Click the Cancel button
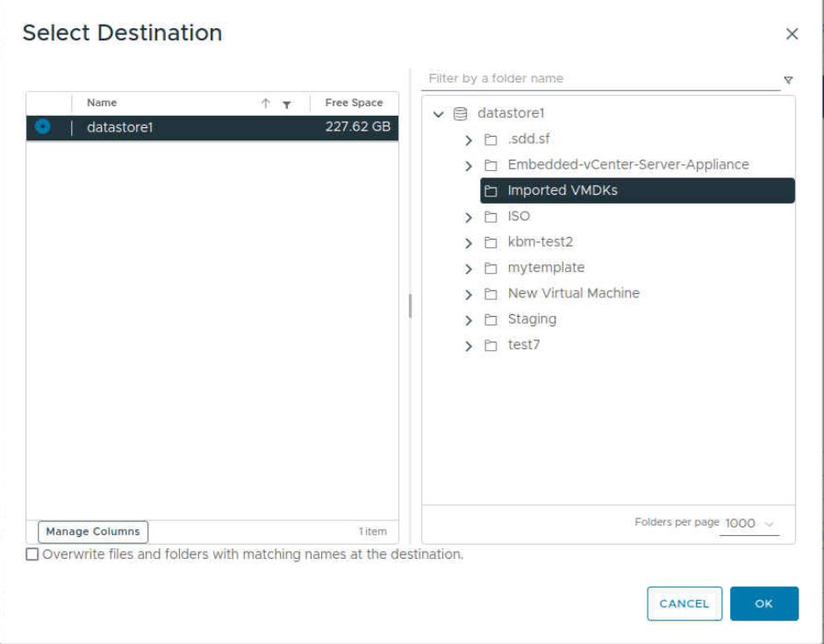Screen dimensions: 824x644 (684, 604)
